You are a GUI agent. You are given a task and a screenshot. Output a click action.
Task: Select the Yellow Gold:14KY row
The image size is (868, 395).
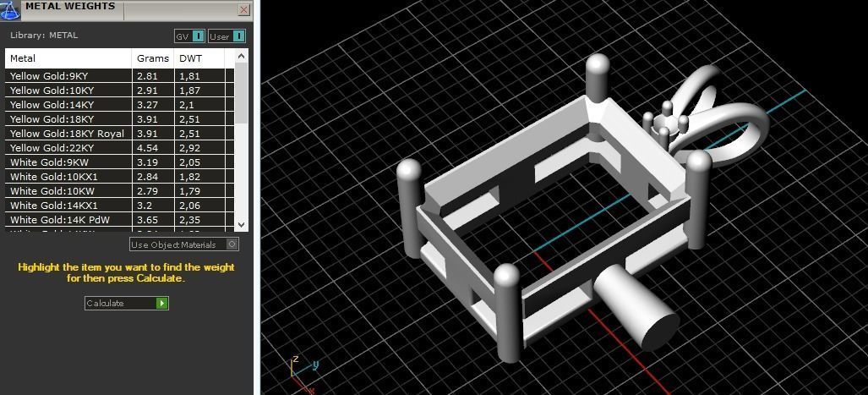(x=119, y=105)
